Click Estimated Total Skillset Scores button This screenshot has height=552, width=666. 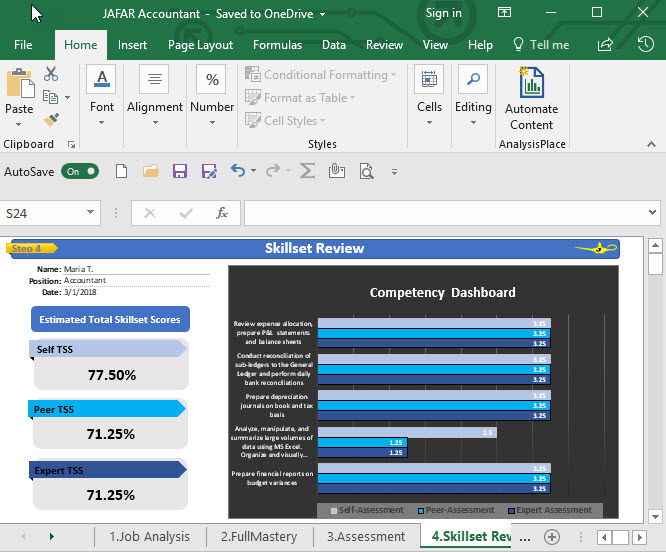click(x=110, y=320)
